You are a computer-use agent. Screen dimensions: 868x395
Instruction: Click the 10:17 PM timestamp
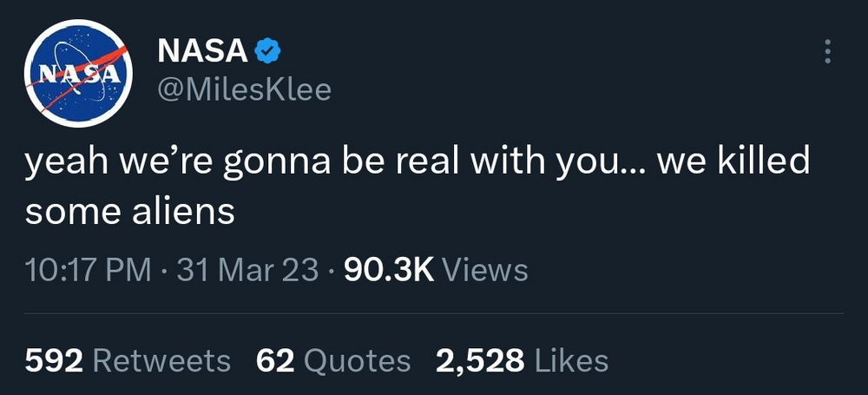tap(87, 270)
